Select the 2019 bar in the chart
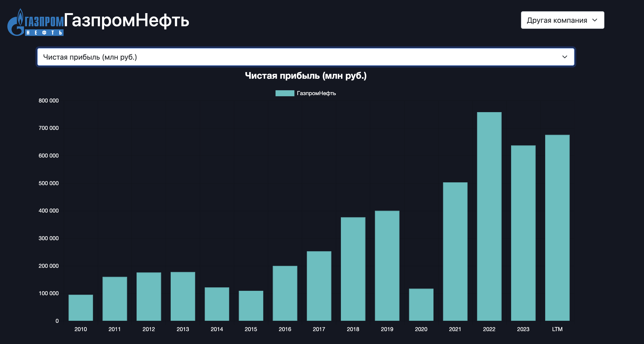The image size is (644, 344). (x=387, y=266)
